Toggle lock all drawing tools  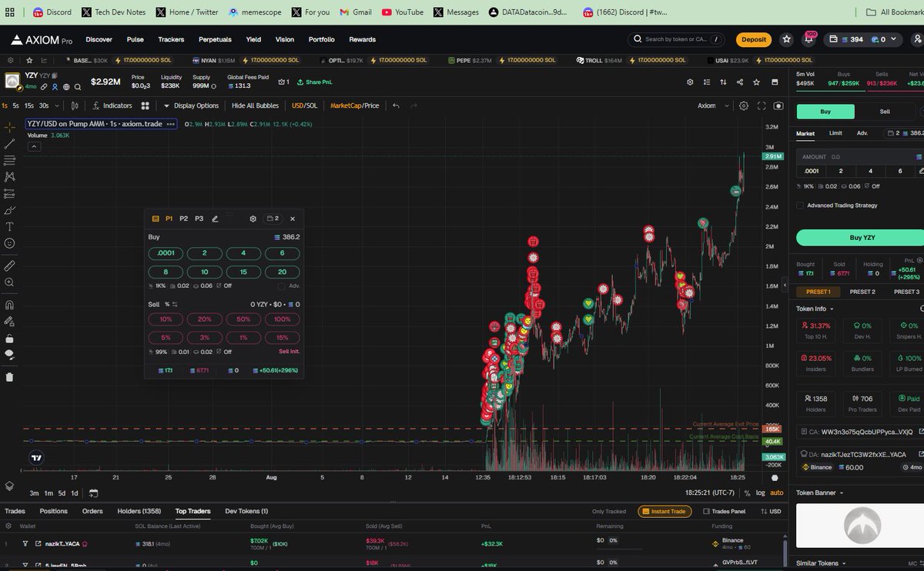[9, 338]
